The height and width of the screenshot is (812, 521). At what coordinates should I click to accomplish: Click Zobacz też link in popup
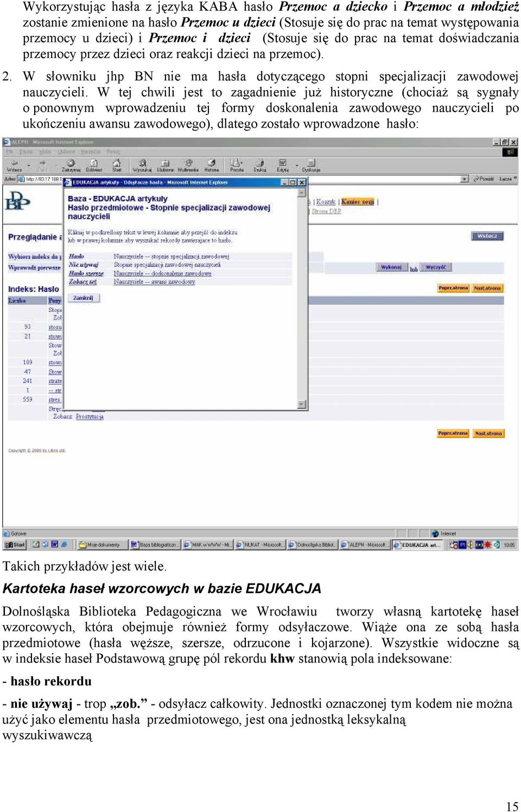(x=82, y=282)
